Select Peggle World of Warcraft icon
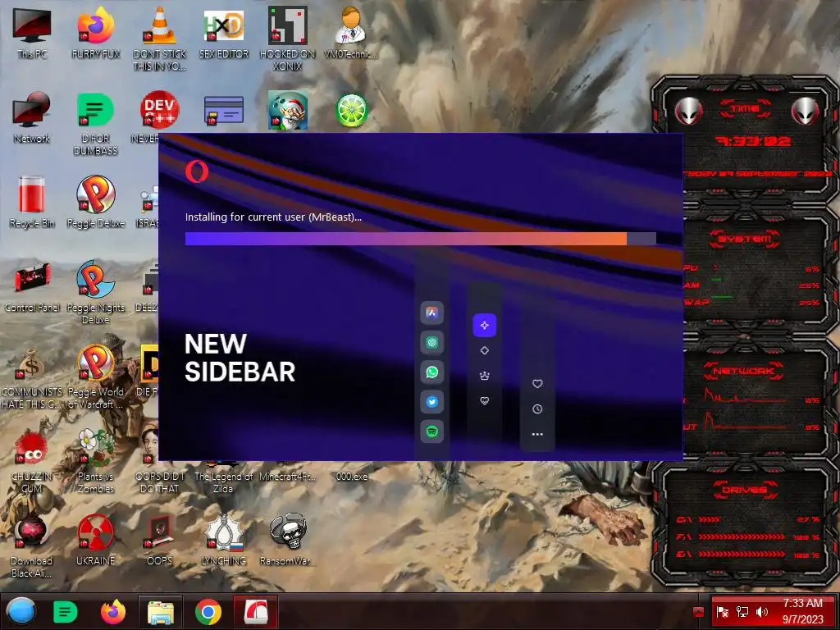This screenshot has height=630, width=840. click(96, 363)
